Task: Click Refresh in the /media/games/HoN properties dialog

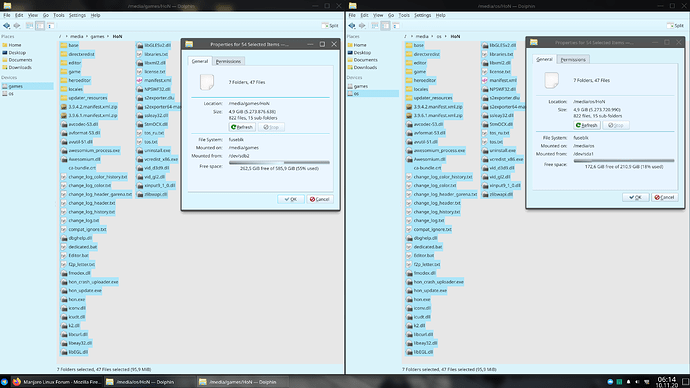Action: (242, 127)
